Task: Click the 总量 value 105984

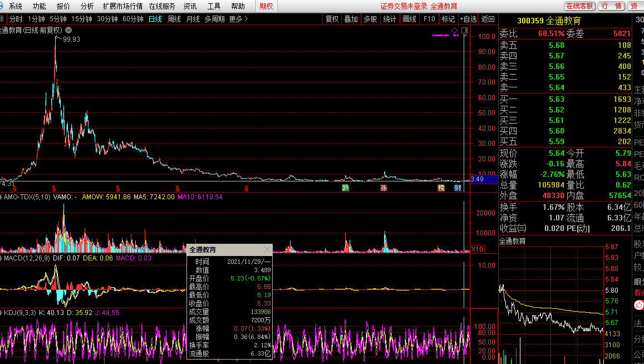Action: 551,185
